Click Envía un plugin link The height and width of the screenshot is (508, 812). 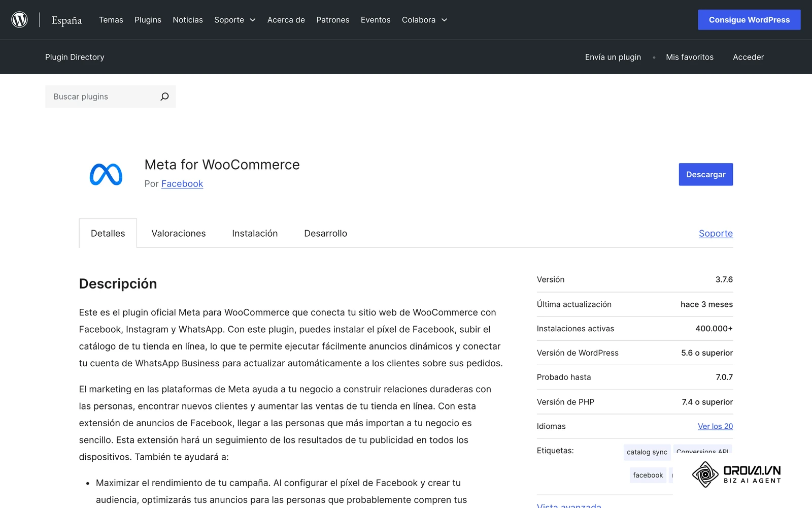[x=613, y=57]
